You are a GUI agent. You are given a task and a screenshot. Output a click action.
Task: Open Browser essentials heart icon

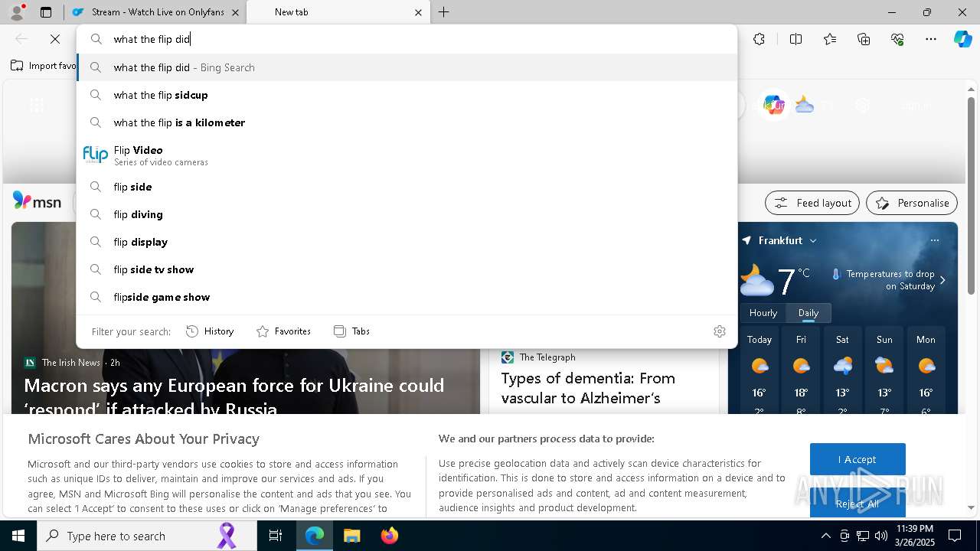pyautogui.click(x=897, y=39)
